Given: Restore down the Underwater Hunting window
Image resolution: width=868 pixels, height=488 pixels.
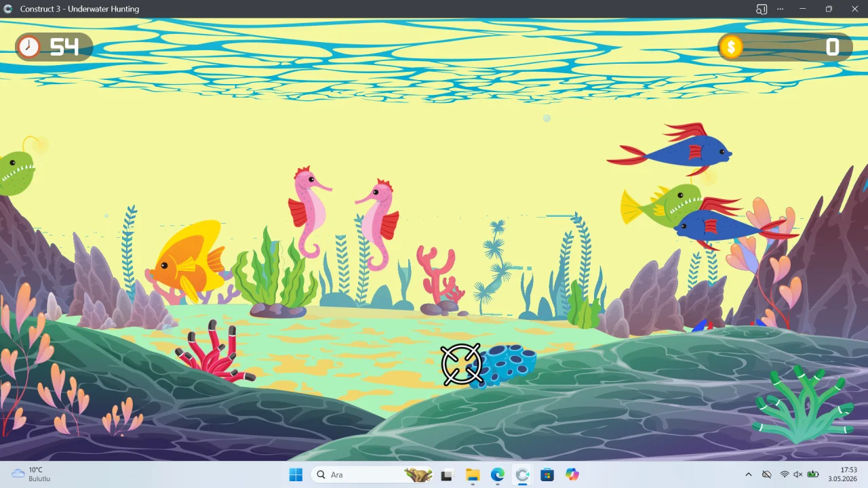Looking at the screenshot, I should pyautogui.click(x=829, y=9).
